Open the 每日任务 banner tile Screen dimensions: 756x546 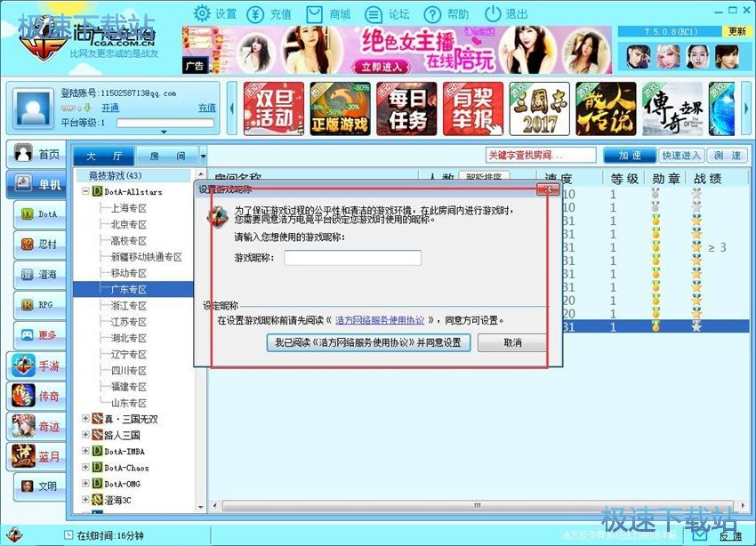click(406, 108)
